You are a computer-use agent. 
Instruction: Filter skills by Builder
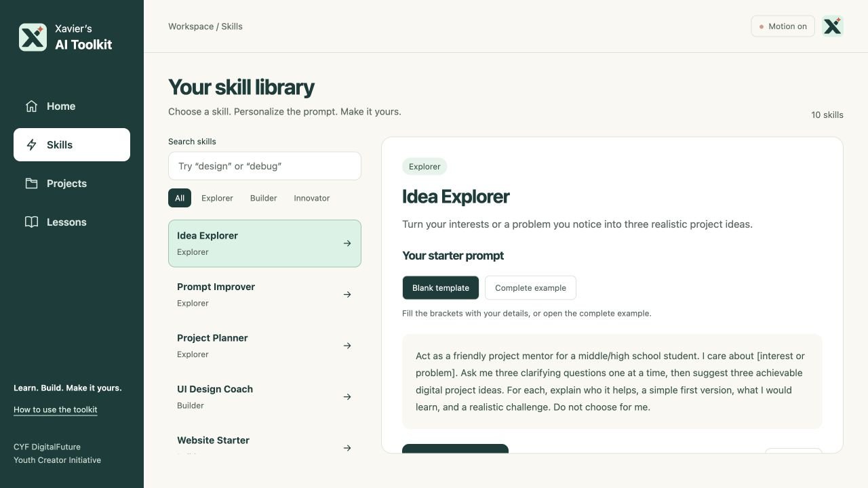coord(263,198)
